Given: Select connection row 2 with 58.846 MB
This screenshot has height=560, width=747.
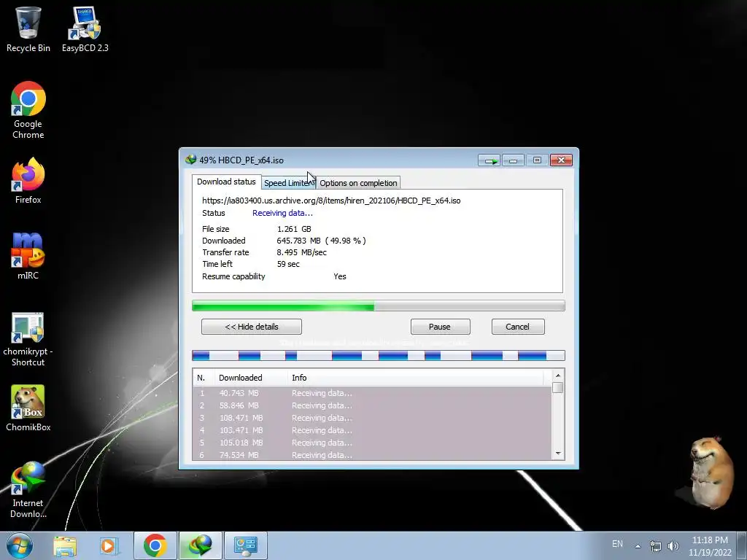Looking at the screenshot, I should 372,405.
